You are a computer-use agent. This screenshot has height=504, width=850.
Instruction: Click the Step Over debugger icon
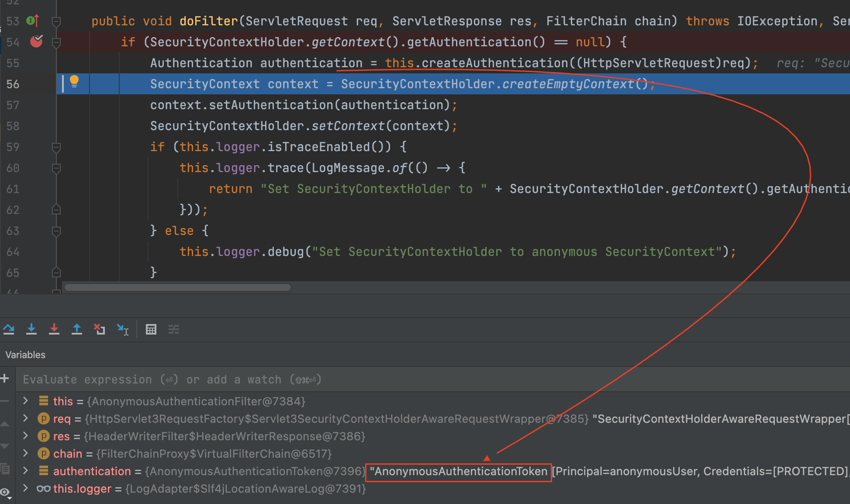tap(9, 329)
